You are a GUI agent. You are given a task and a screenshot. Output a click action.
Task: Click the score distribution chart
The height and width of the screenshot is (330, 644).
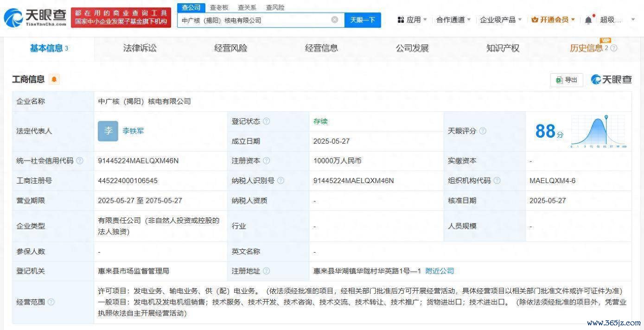(599, 132)
